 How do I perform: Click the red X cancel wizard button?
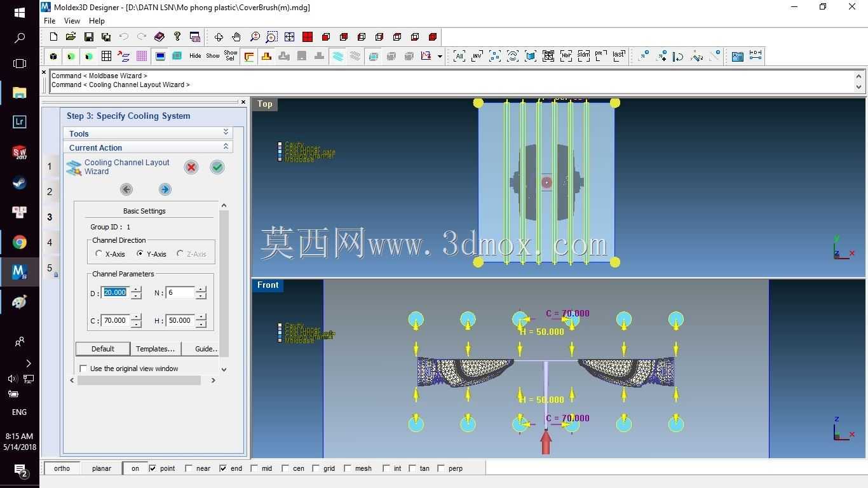[x=191, y=167]
